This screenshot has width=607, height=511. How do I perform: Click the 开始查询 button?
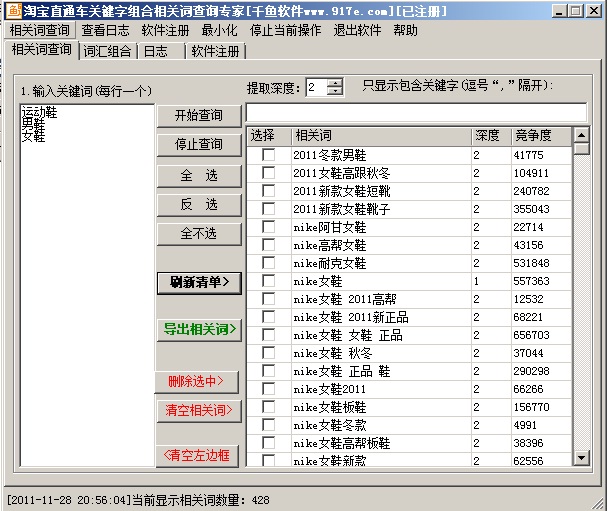point(199,115)
